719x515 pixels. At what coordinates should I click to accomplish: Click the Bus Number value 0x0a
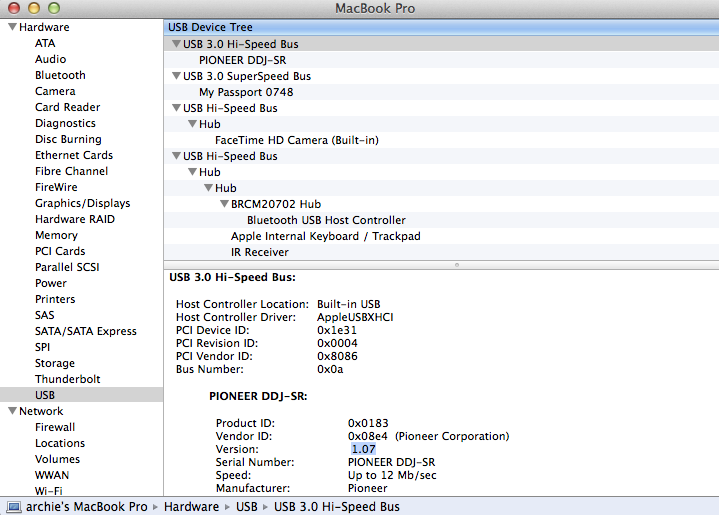pyautogui.click(x=330, y=369)
